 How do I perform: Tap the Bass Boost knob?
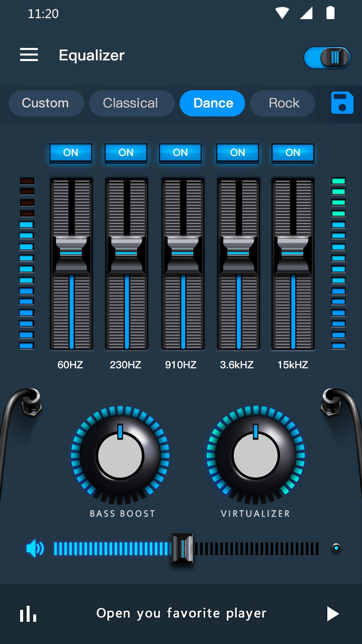120,455
